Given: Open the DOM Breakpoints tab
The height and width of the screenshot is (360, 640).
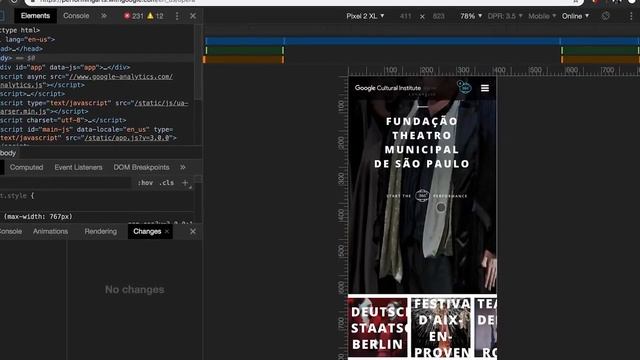Looking at the screenshot, I should pyautogui.click(x=141, y=167).
